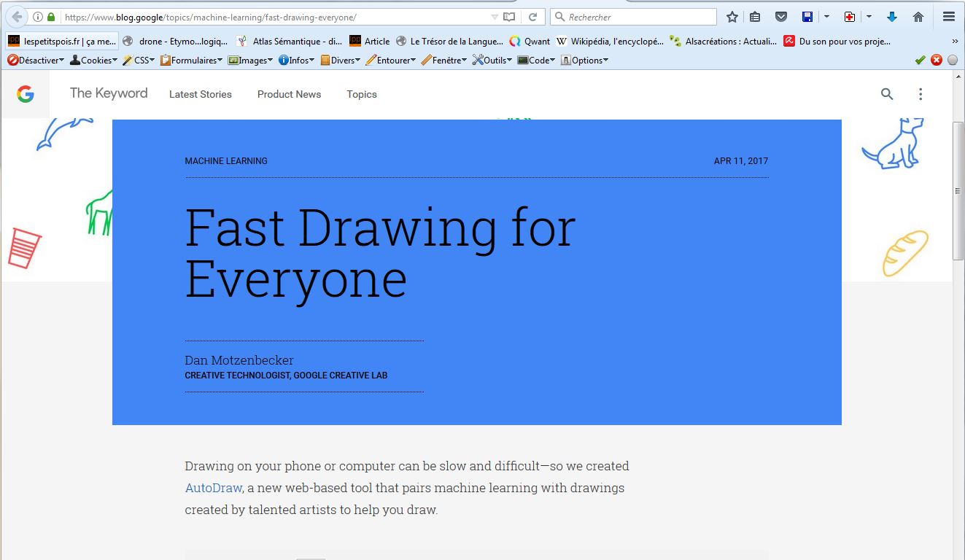Open the Topics navigation item
Viewport: 965px width, 560px height.
(x=362, y=94)
